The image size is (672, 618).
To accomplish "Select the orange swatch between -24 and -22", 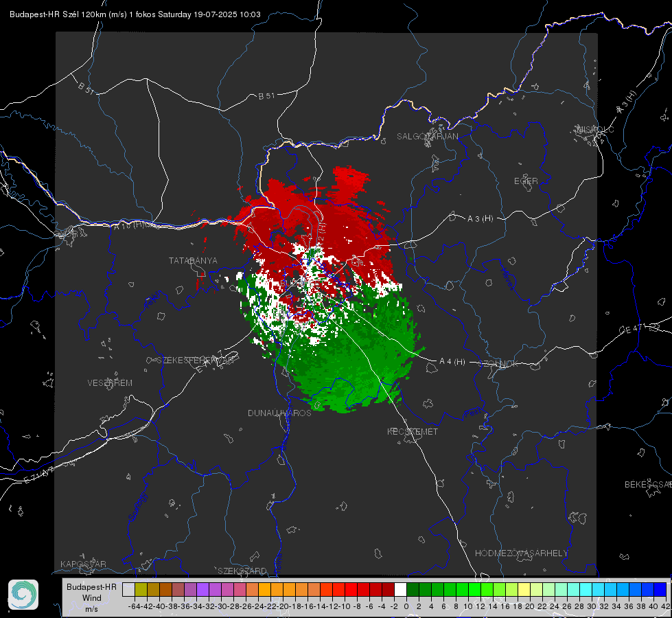I will (x=264, y=589).
